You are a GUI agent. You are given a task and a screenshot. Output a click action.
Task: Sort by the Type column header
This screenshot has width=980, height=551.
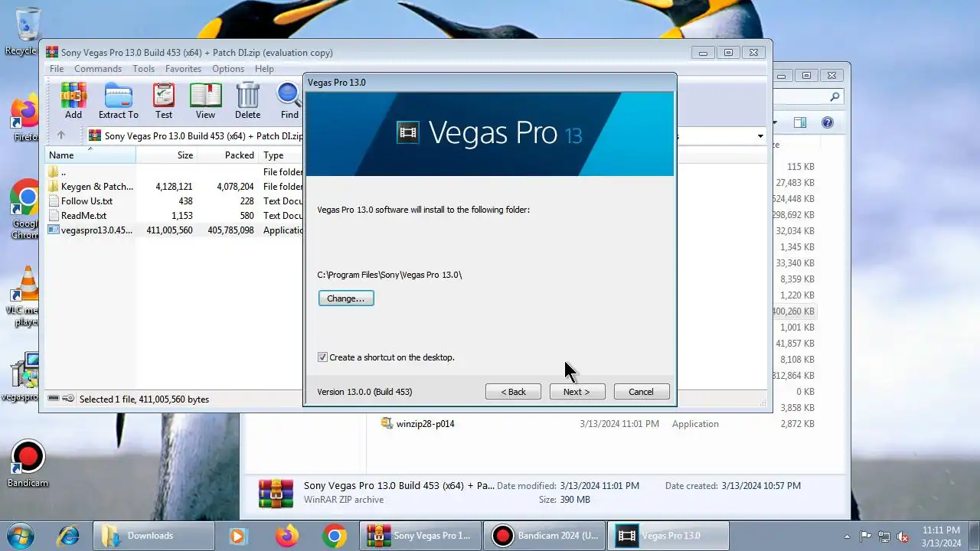pyautogui.click(x=281, y=155)
